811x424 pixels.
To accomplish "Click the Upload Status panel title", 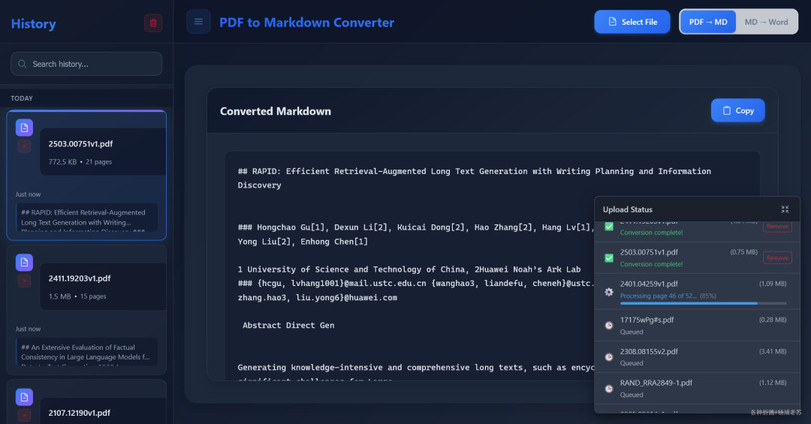I will pyautogui.click(x=627, y=209).
